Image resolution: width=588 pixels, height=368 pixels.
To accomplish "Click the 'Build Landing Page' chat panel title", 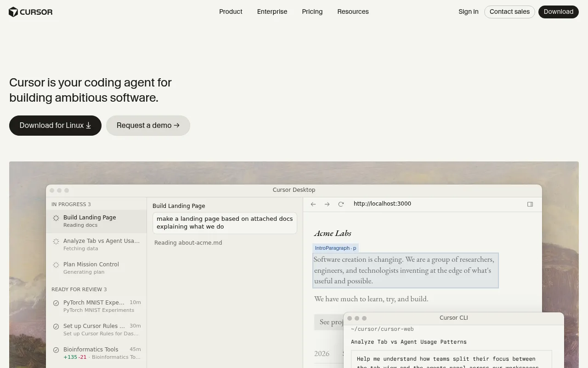I will (x=179, y=206).
